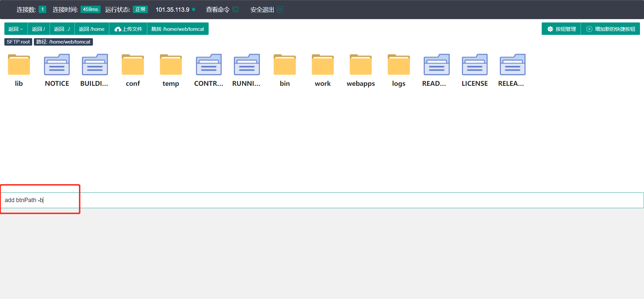Click 跳转 /home/web/tomcat shortcut button
644x299 pixels.
pyautogui.click(x=178, y=29)
